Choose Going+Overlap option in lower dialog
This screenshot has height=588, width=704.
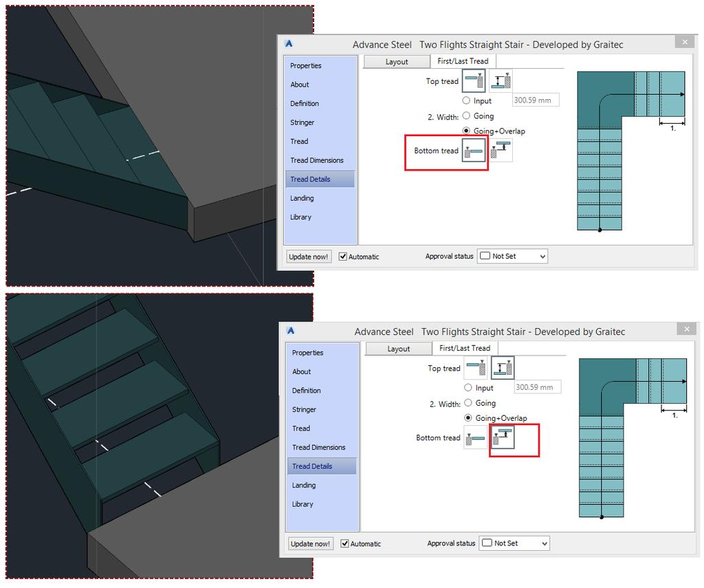[467, 417]
